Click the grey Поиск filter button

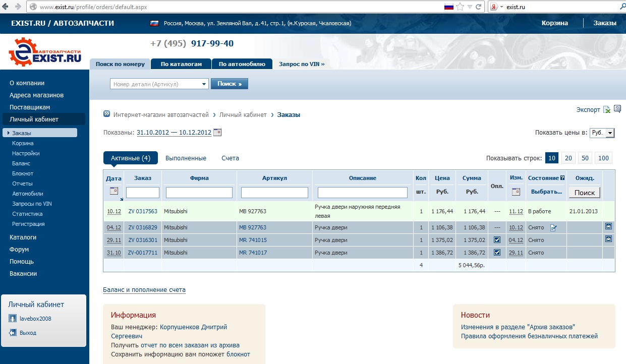pyautogui.click(x=584, y=193)
